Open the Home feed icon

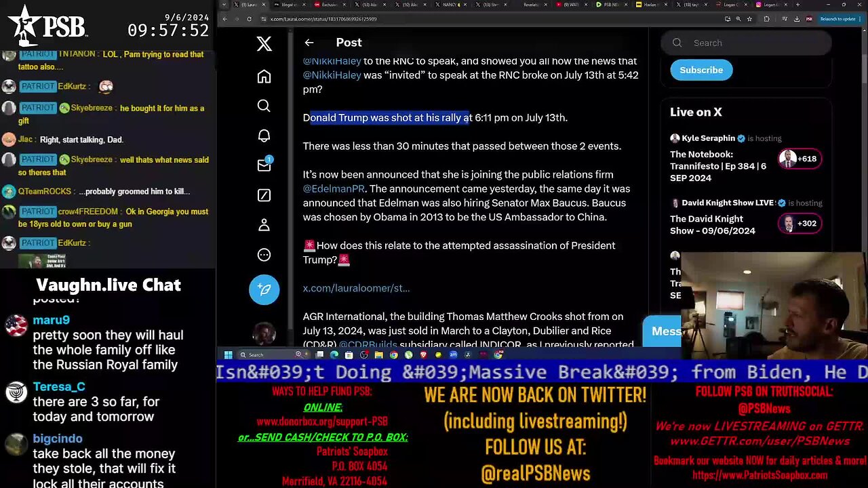pyautogui.click(x=264, y=76)
